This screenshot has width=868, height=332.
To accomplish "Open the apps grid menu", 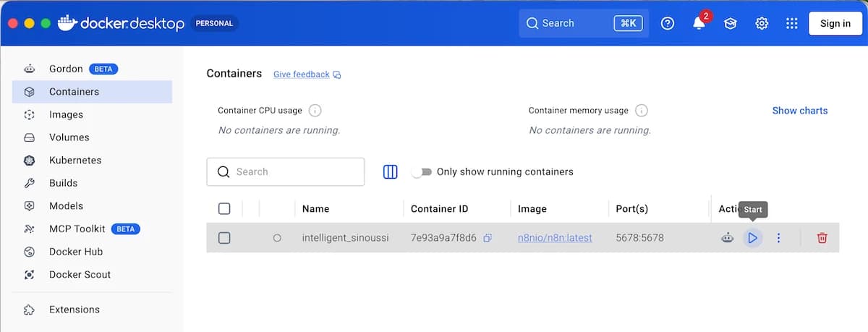I will [792, 23].
